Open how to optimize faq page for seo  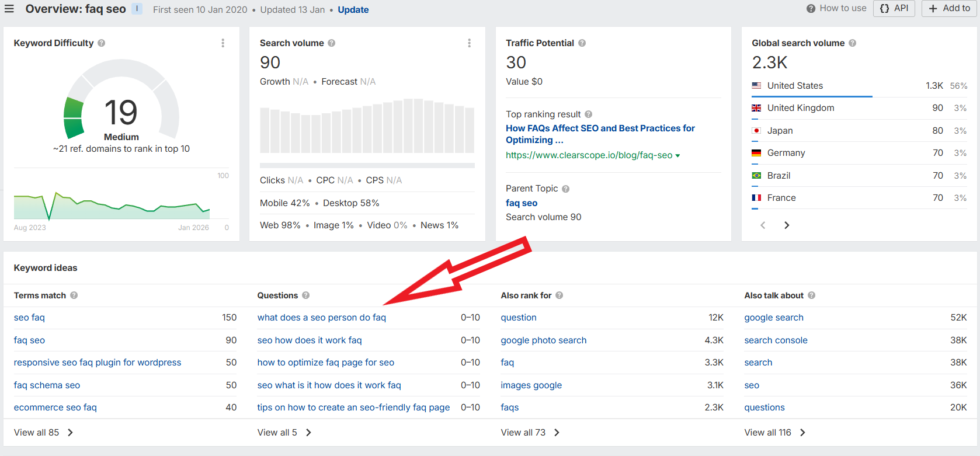(x=326, y=363)
